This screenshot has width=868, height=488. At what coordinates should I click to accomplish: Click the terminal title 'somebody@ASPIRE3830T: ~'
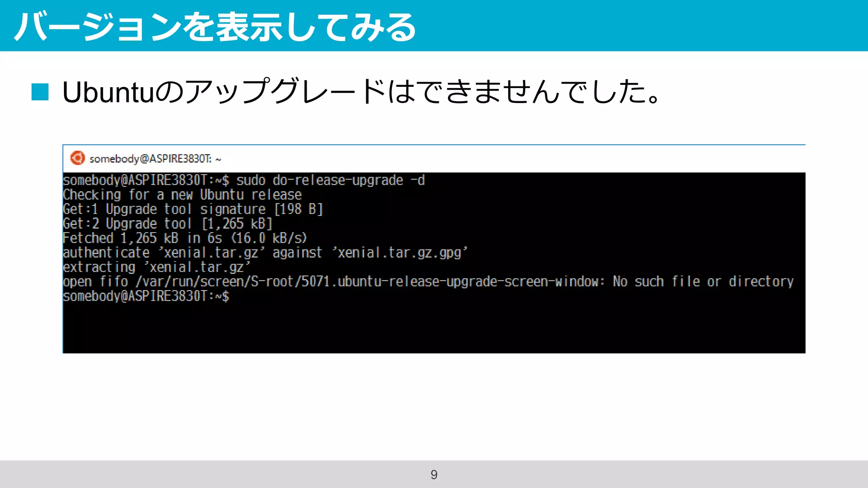pyautogui.click(x=155, y=159)
